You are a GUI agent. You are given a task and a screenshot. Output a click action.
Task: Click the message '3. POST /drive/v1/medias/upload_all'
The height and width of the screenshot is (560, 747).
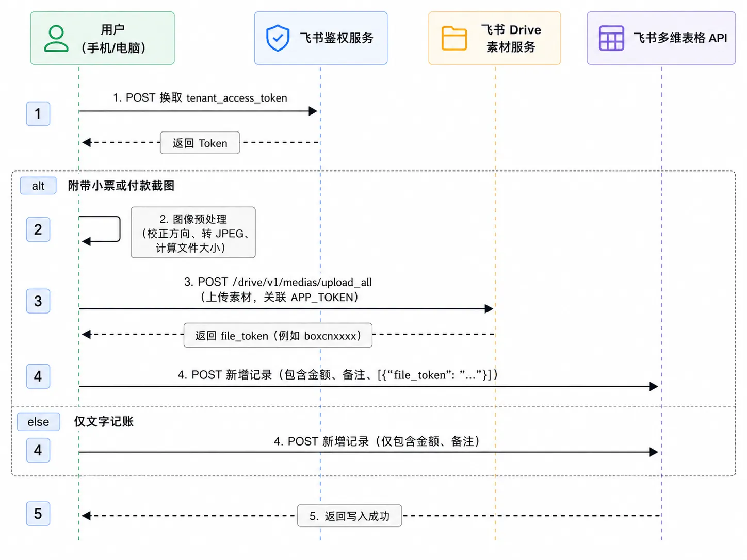tap(278, 282)
